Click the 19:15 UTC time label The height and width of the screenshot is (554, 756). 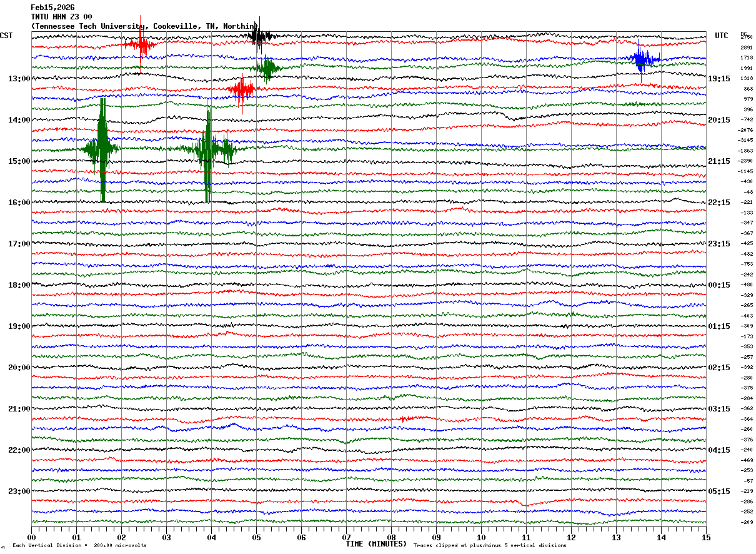(x=719, y=79)
